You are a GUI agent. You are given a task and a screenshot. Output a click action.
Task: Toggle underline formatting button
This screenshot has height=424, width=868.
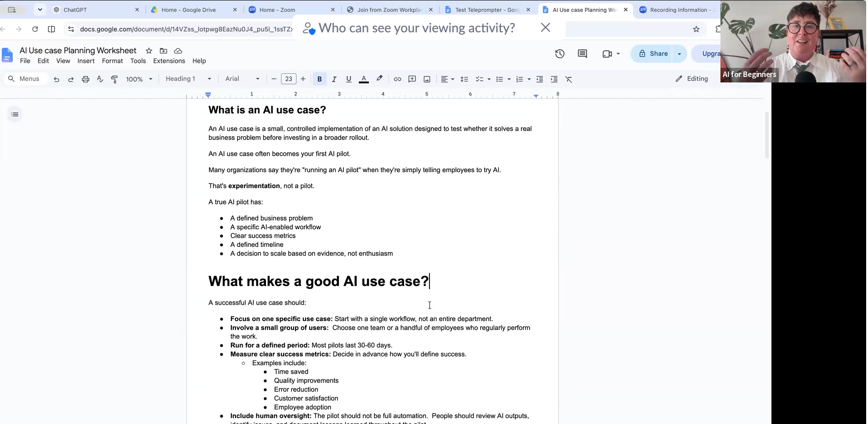[348, 79]
